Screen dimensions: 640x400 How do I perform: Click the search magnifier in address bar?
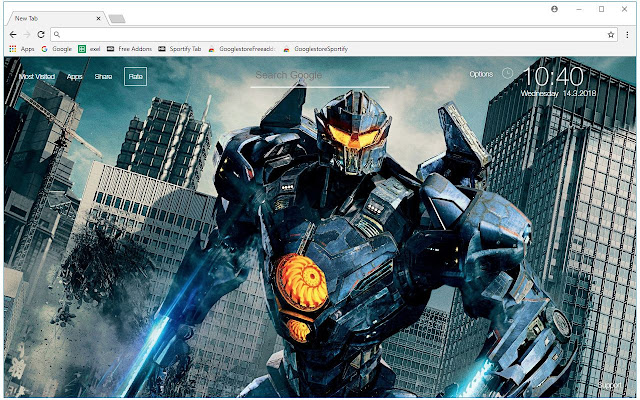point(57,35)
